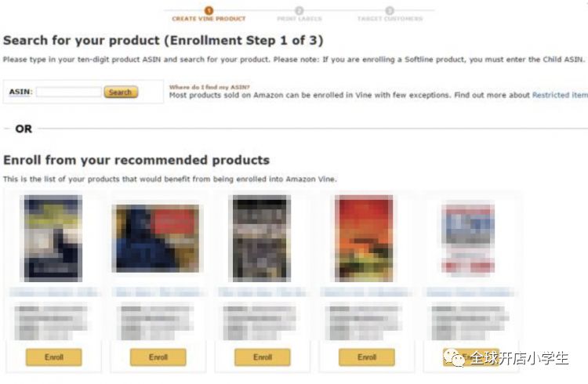Enroll the third recommended product
This screenshot has width=588, height=384.
(x=263, y=357)
